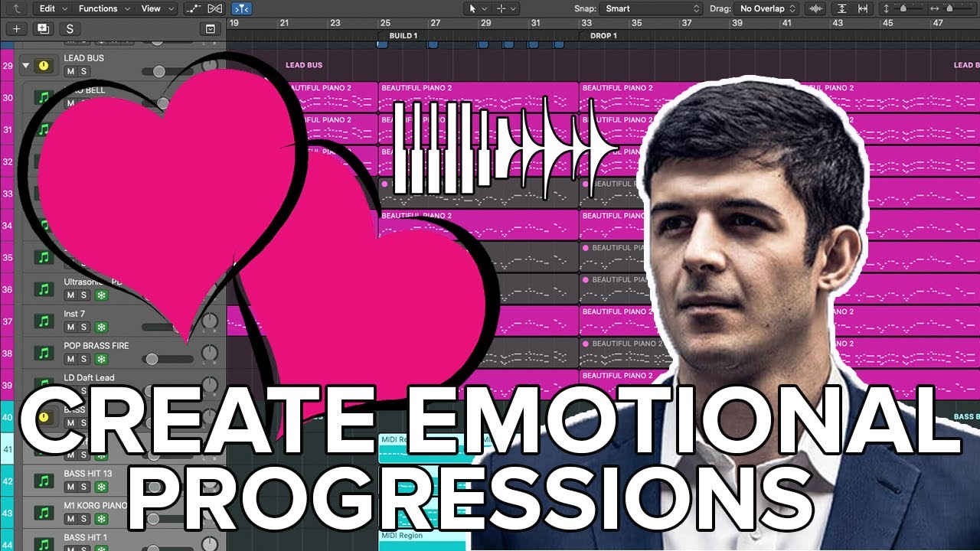Open the Functions menu
Viewport: 980px width, 551px height.
pos(105,8)
